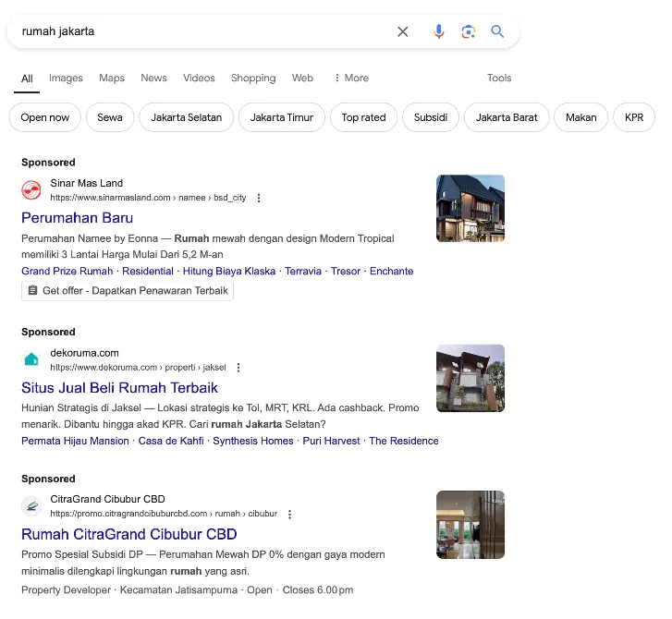Open Situs Jual Beli Rumah Terbaik headline
Screen dimensions: 672x619
pos(119,388)
